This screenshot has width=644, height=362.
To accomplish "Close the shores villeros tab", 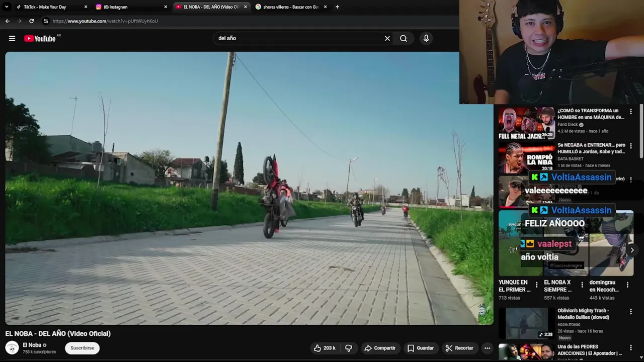I will [325, 7].
